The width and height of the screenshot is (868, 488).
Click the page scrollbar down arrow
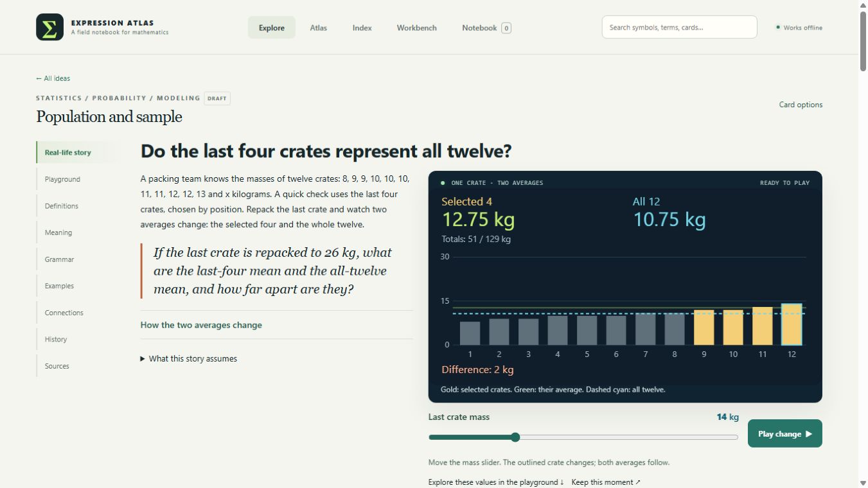(x=863, y=483)
